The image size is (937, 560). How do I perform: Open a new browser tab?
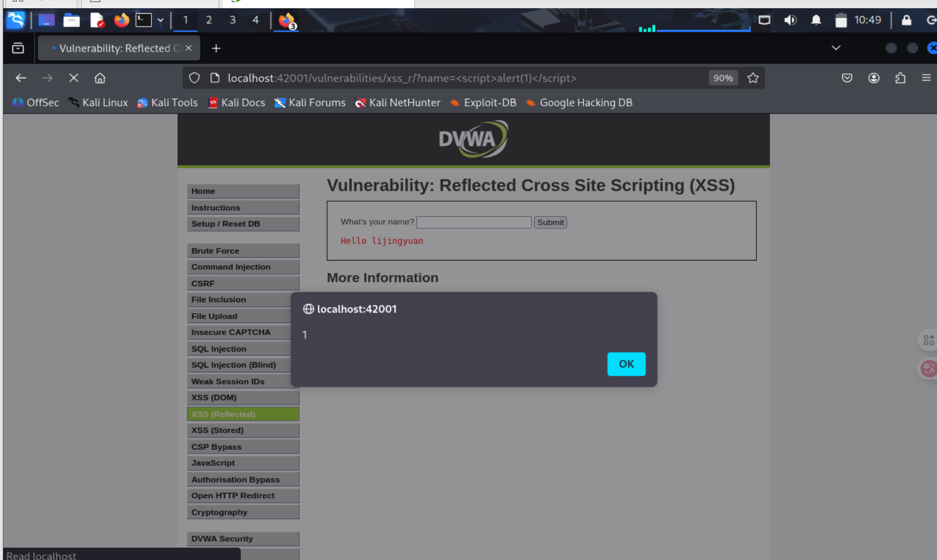coord(216,48)
